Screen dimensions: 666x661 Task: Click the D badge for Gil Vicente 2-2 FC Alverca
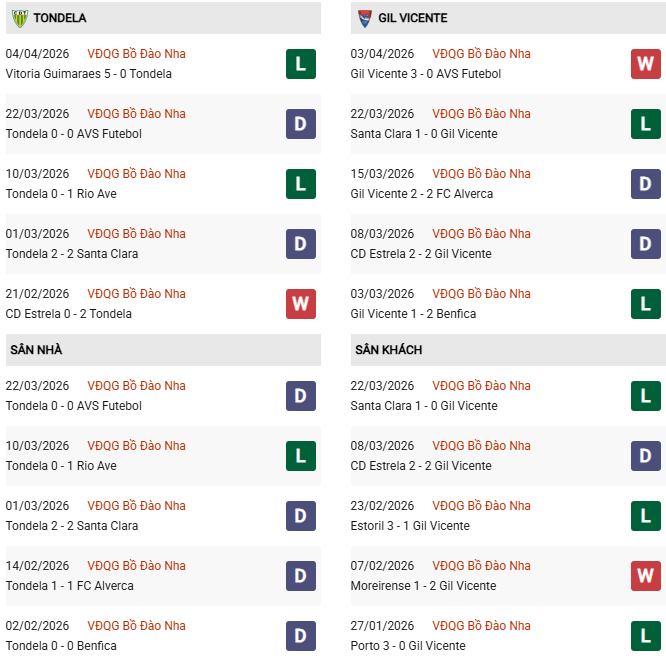pos(645,184)
